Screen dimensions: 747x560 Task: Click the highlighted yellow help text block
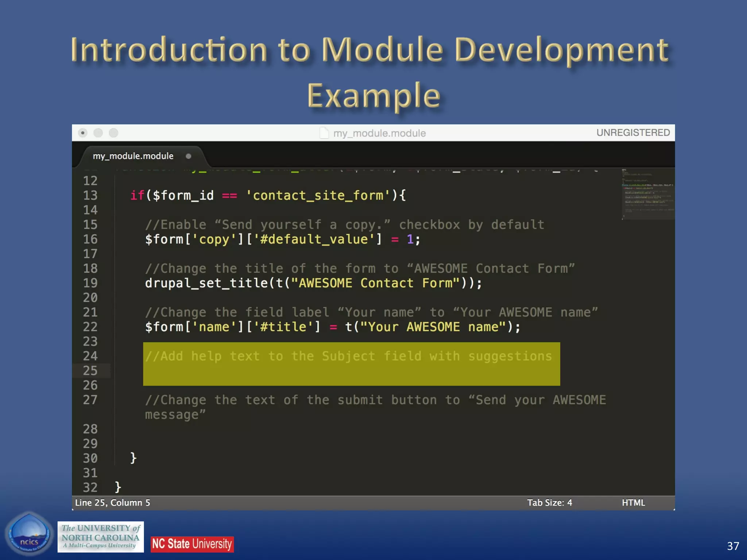(351, 364)
